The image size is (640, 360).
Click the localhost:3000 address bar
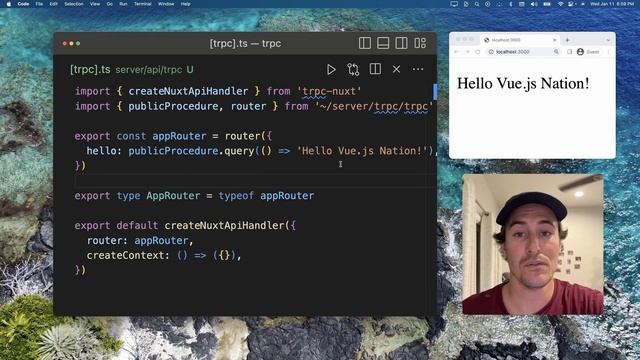pos(524,52)
